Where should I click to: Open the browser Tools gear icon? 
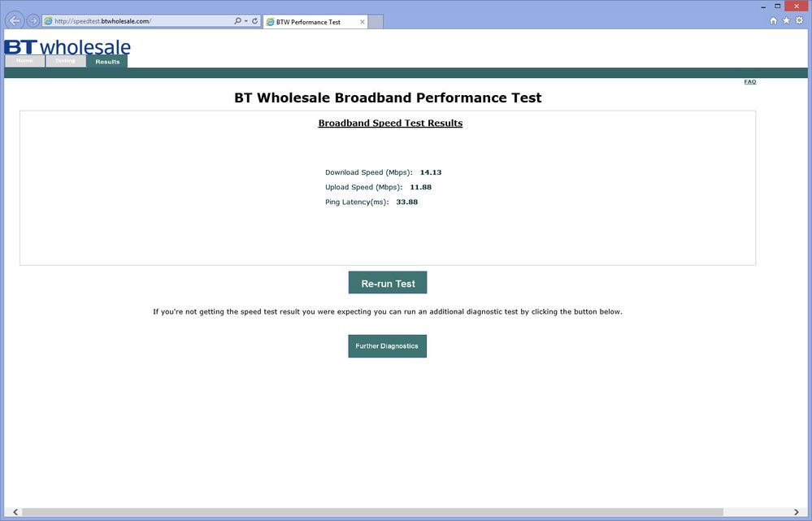point(799,20)
